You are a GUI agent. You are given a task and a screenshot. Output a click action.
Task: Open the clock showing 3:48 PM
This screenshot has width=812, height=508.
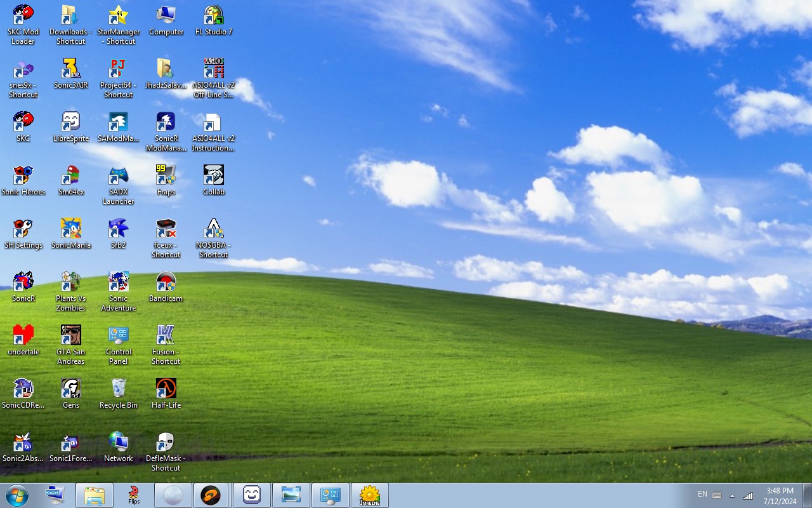click(780, 496)
